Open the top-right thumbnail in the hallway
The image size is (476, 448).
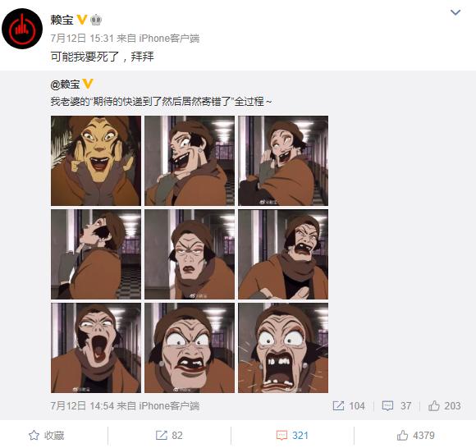coord(283,161)
